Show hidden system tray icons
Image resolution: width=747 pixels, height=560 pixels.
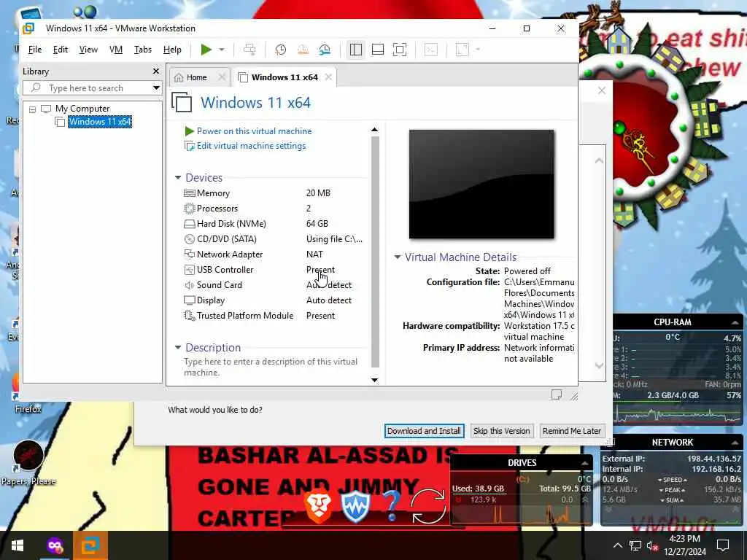(x=617, y=545)
